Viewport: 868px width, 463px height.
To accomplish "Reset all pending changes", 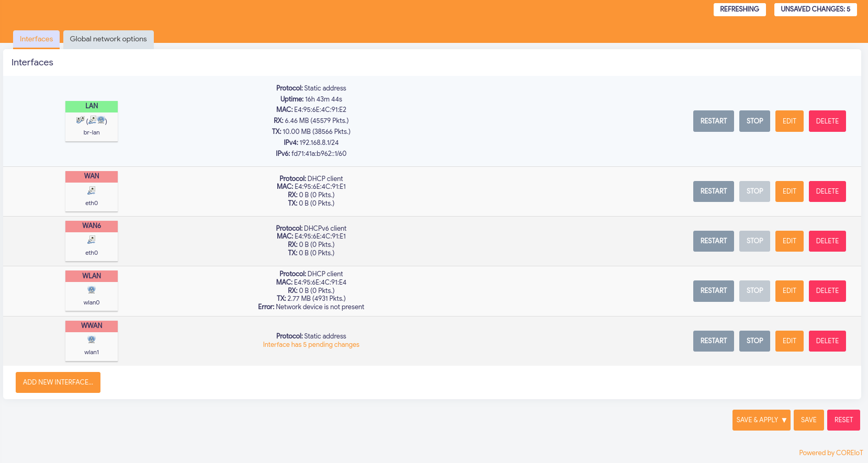I will pyautogui.click(x=843, y=420).
